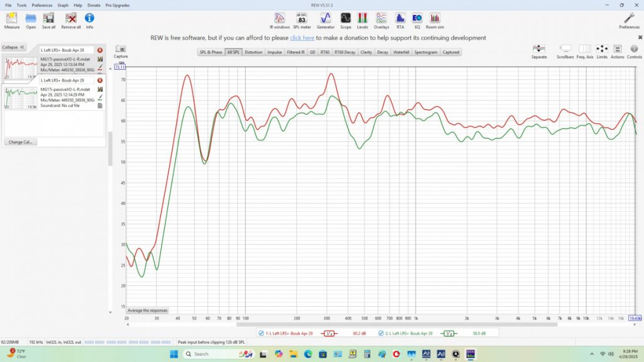Open the EQ window

pos(417,21)
